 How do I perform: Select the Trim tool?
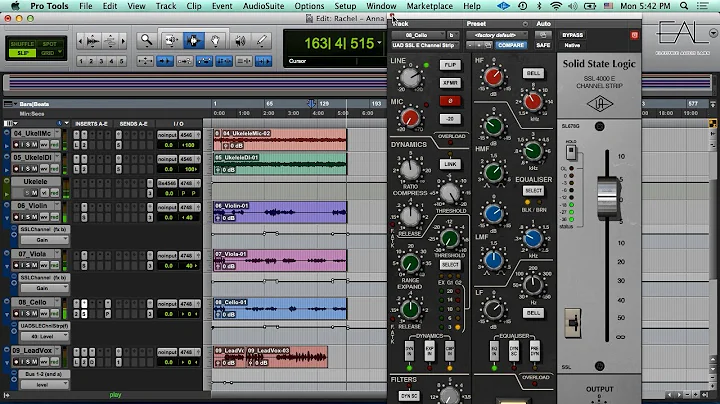(x=171, y=41)
